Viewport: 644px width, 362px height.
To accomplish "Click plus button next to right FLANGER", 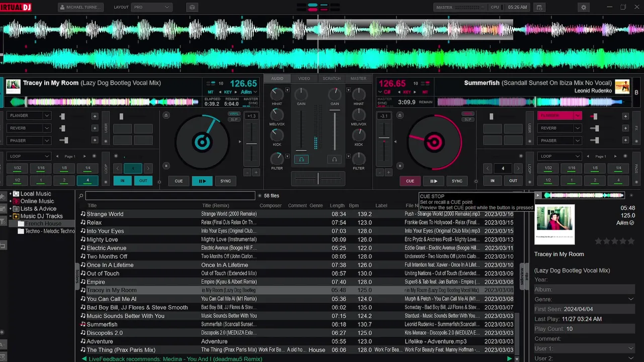I will pos(625,116).
